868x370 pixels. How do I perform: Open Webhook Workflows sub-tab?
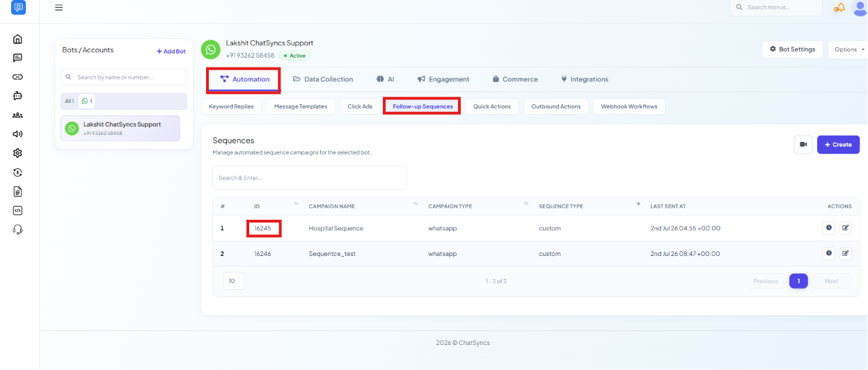(x=629, y=106)
